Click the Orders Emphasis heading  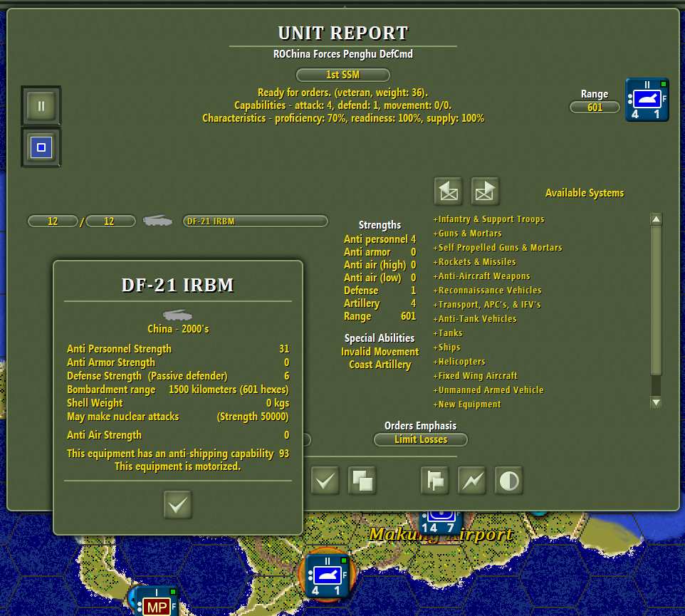click(x=421, y=426)
